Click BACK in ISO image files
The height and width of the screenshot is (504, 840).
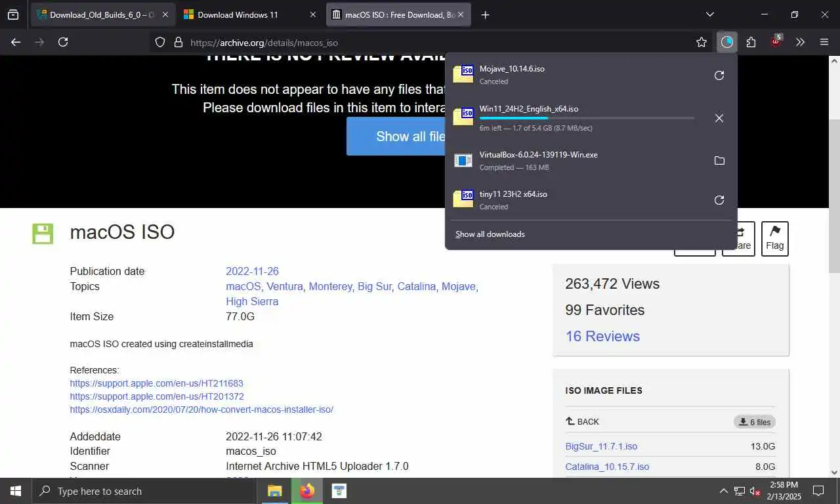(582, 421)
